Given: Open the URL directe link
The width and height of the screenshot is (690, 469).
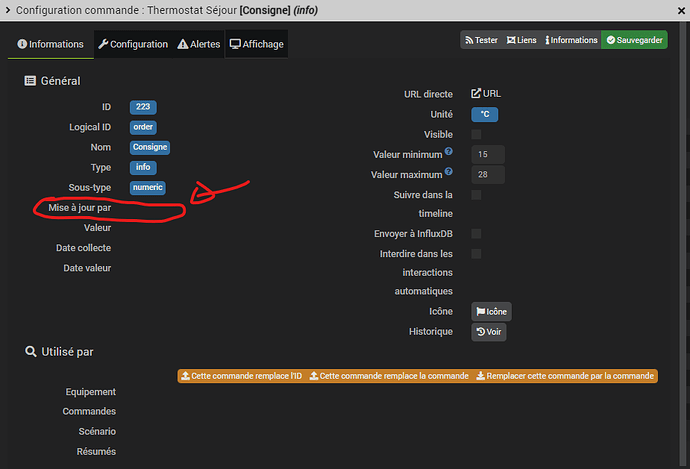Looking at the screenshot, I should tap(486, 94).
